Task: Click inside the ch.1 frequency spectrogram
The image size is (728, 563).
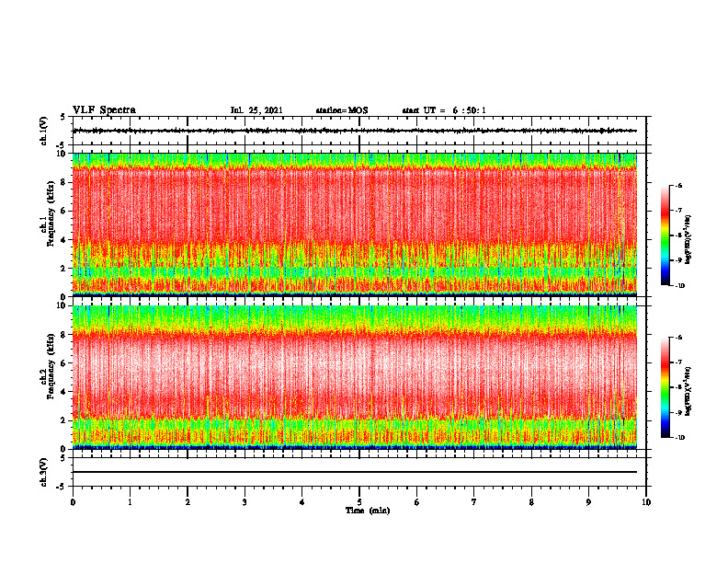Action: pyautogui.click(x=355, y=224)
